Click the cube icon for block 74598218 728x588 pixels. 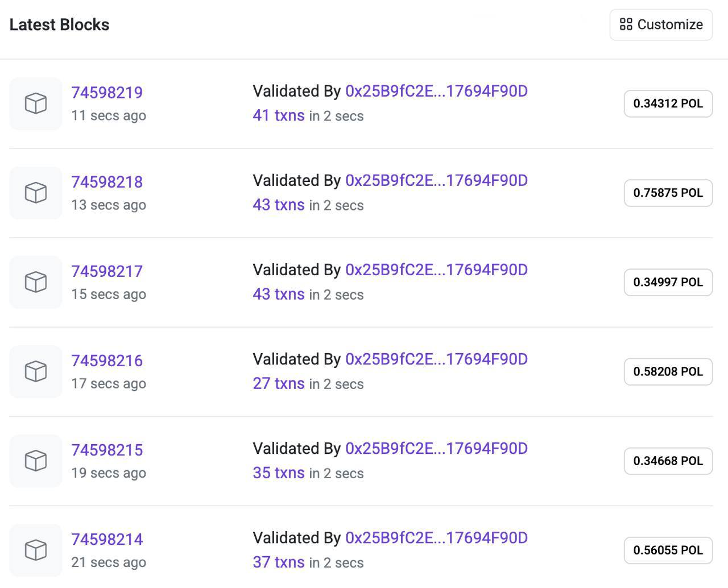pyautogui.click(x=36, y=193)
